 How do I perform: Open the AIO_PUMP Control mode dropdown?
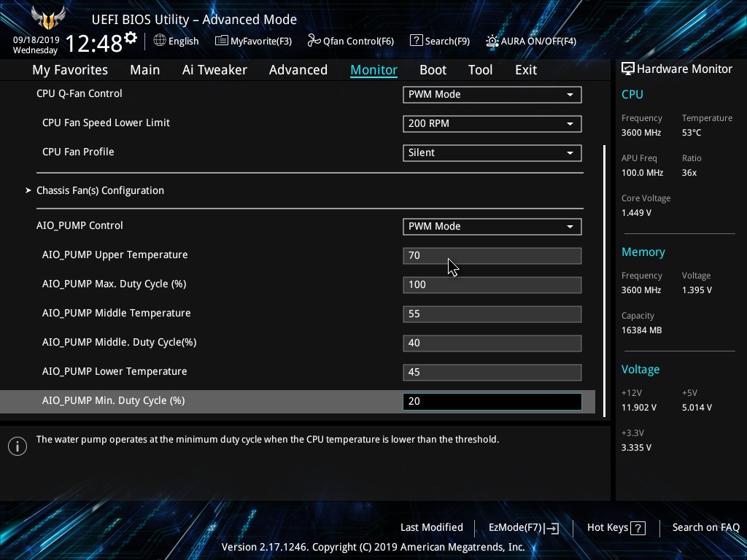click(x=492, y=226)
